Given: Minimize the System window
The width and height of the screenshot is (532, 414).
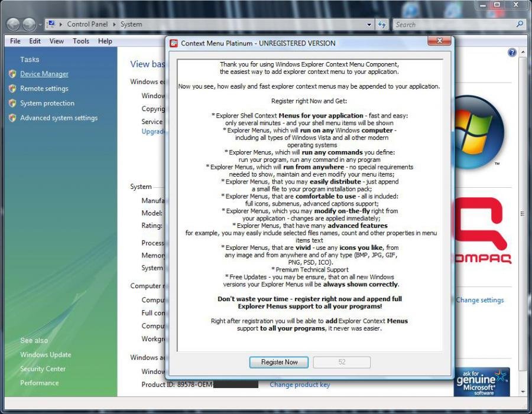Looking at the screenshot, I should click(x=483, y=5).
